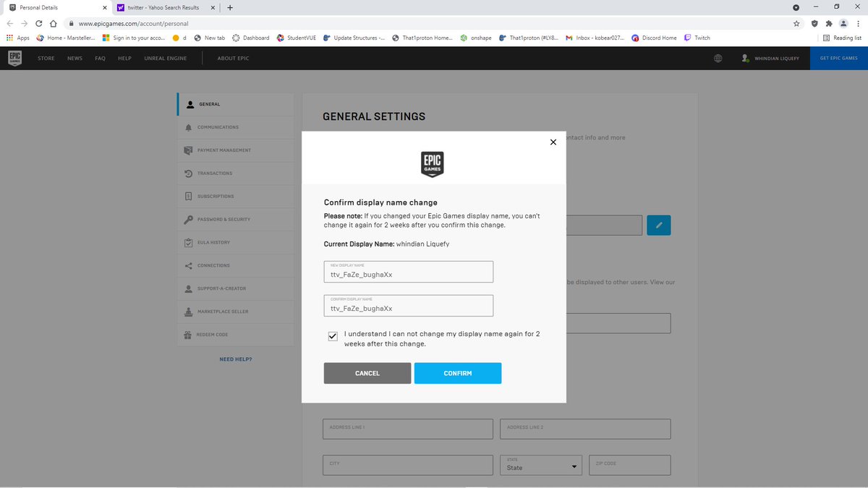Viewport: 868px width, 488px height.
Task: Open the News nav link
Action: 75,59
